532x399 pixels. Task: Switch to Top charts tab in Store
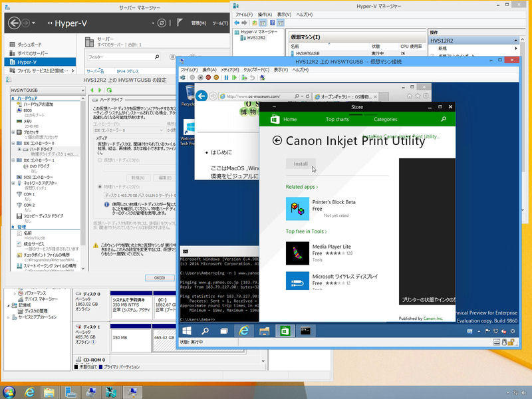337,119
